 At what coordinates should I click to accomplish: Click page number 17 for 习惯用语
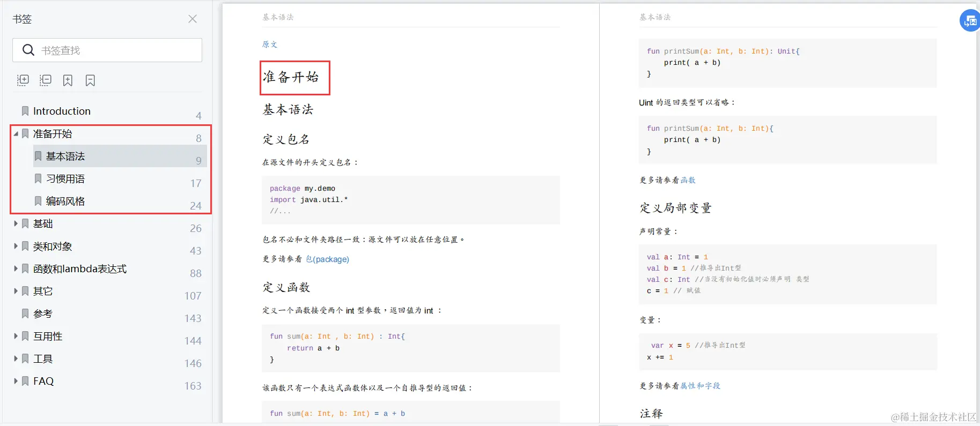(196, 183)
